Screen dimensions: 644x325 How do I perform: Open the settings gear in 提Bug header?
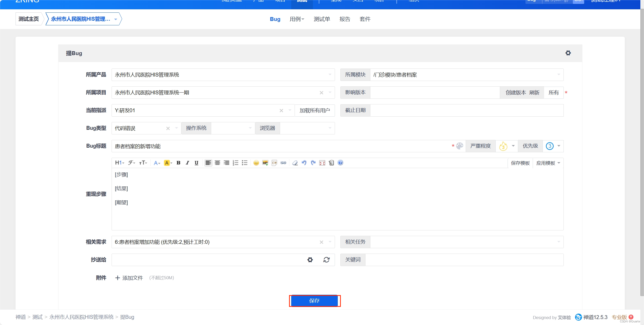click(568, 53)
